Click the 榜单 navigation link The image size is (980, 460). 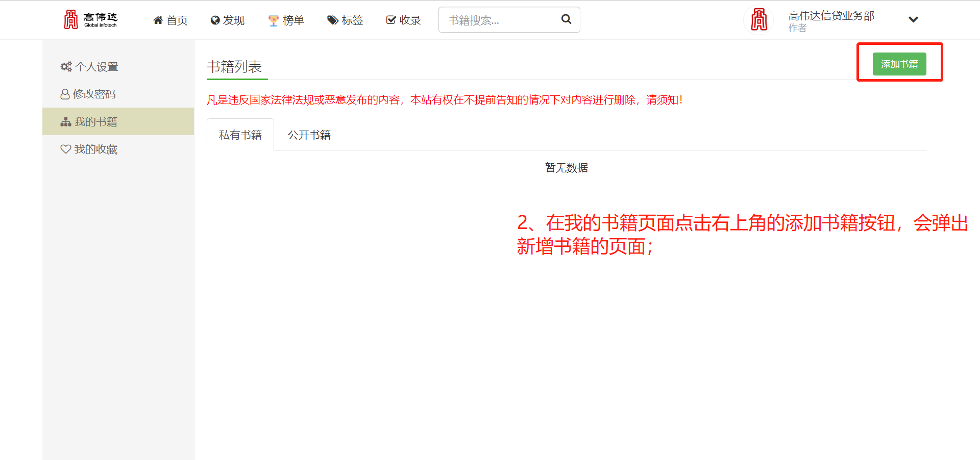tap(293, 20)
